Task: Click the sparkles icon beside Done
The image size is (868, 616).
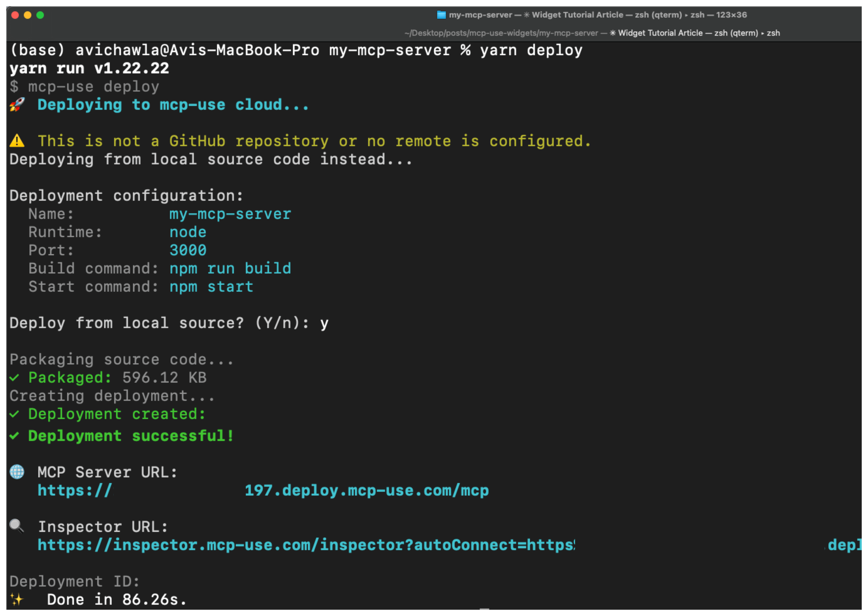Action: coord(17,599)
